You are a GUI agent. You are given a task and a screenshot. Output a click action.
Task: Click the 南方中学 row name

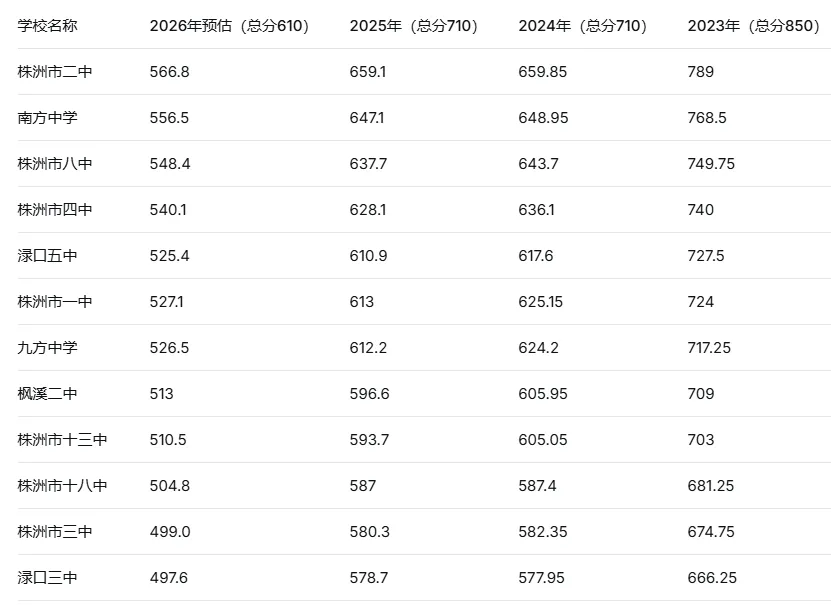click(x=47, y=118)
